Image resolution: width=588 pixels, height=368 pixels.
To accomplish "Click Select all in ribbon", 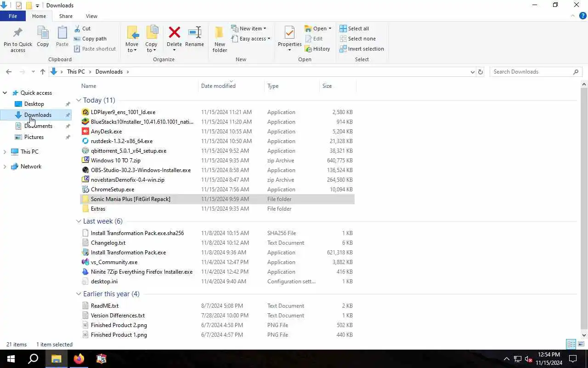I will pyautogui.click(x=354, y=29).
